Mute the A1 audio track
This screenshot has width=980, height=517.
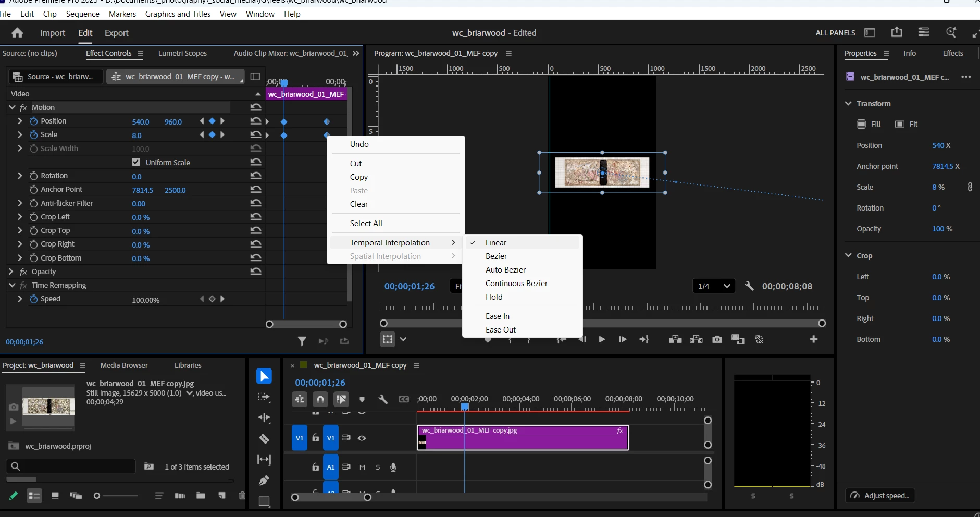coord(362,467)
